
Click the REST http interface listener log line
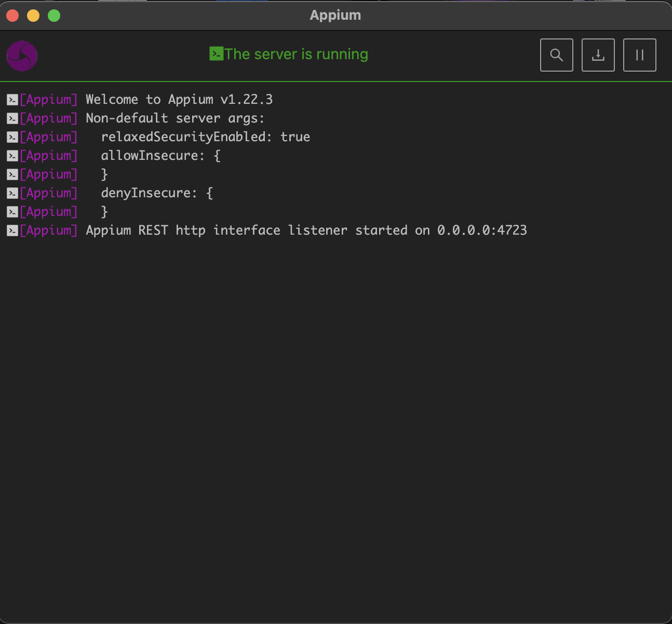(306, 230)
